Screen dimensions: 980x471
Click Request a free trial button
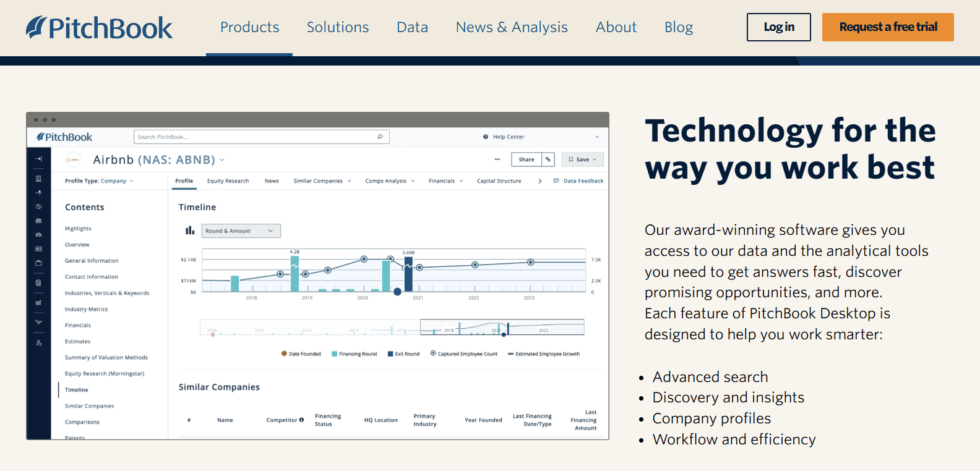tap(888, 27)
